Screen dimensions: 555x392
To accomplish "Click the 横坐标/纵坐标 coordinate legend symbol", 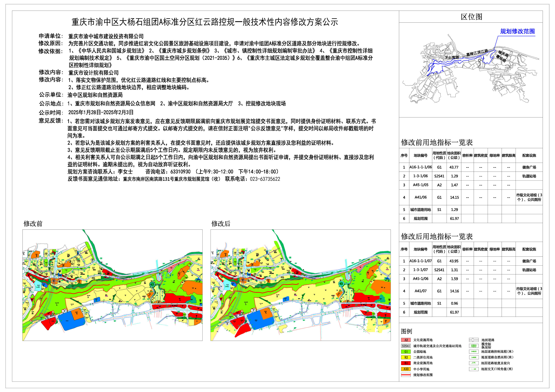I will point(474,346).
